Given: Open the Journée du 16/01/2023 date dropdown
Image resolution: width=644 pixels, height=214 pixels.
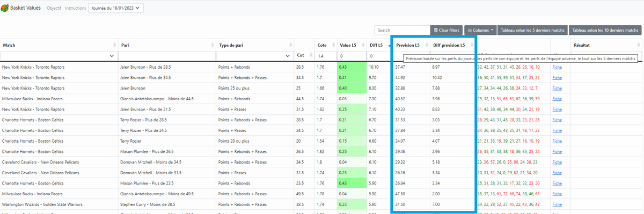Looking at the screenshot, I should (115, 9).
